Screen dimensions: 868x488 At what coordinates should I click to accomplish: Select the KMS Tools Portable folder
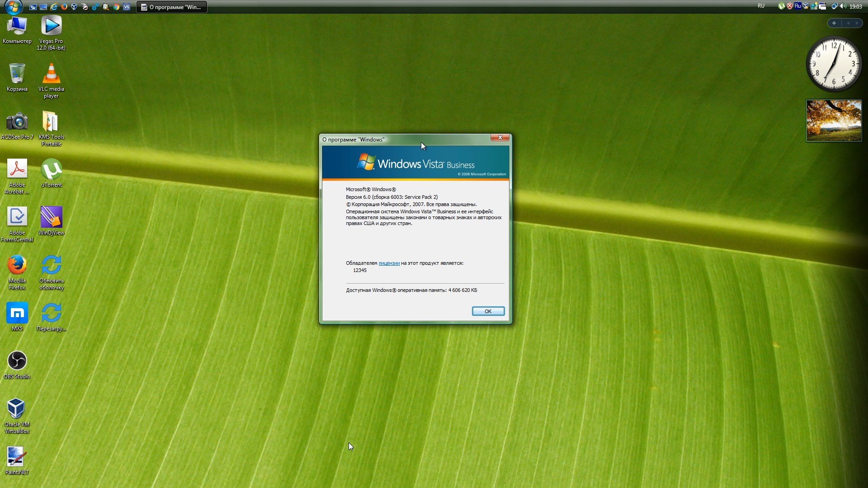click(x=51, y=128)
